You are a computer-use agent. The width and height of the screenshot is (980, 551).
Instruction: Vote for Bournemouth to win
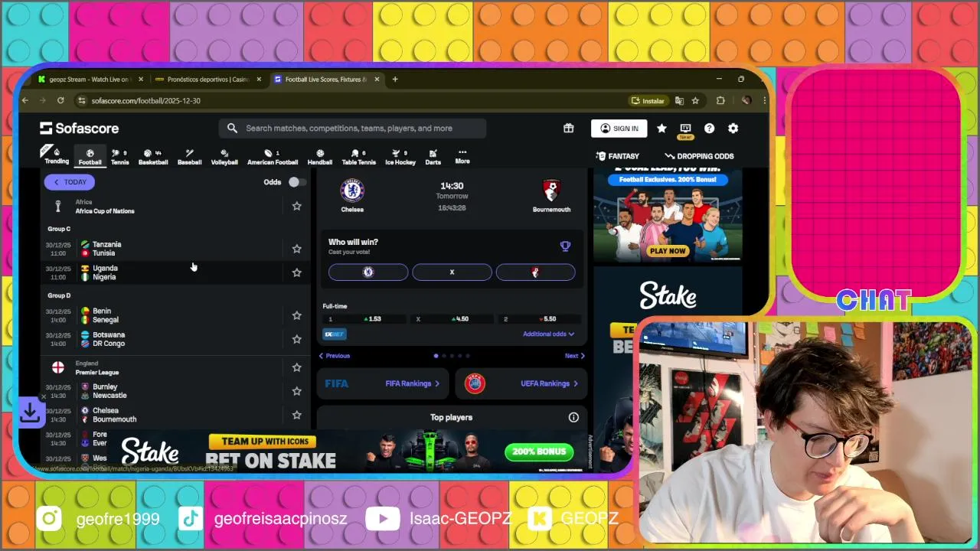pos(535,272)
